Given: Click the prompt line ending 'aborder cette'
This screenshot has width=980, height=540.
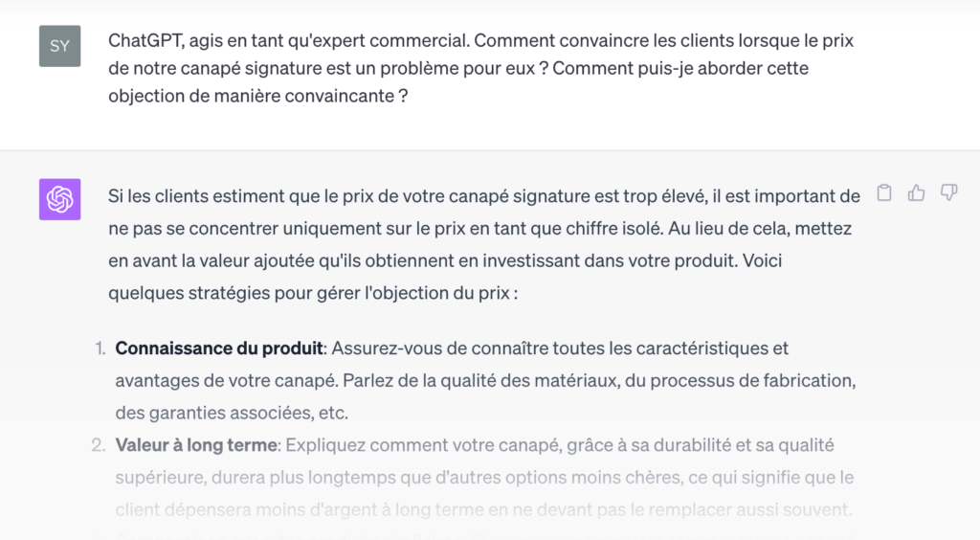Looking at the screenshot, I should pos(458,68).
